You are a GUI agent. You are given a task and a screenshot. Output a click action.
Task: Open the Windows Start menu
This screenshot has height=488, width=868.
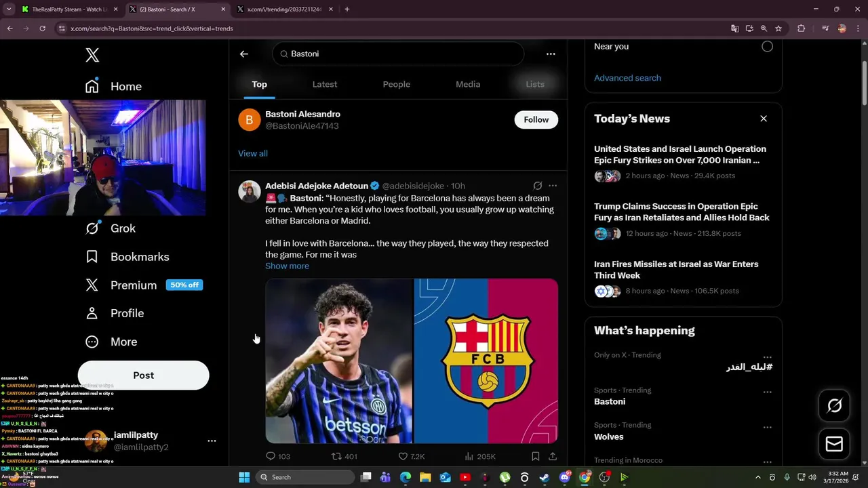point(244,477)
